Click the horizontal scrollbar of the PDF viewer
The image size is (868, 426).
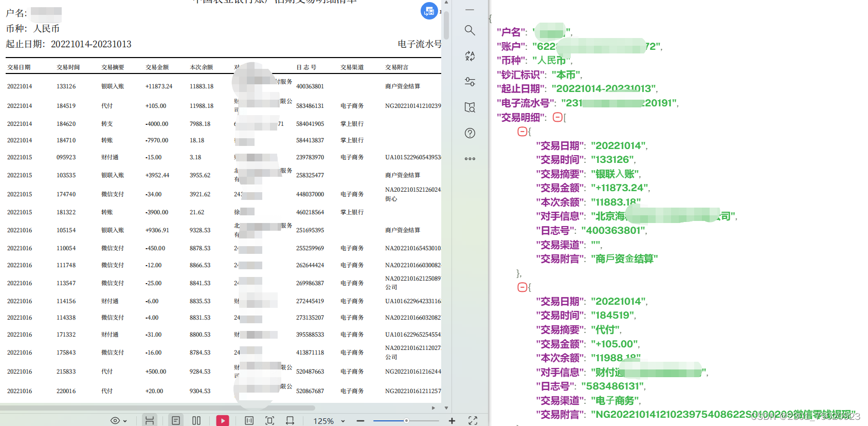pos(157,408)
